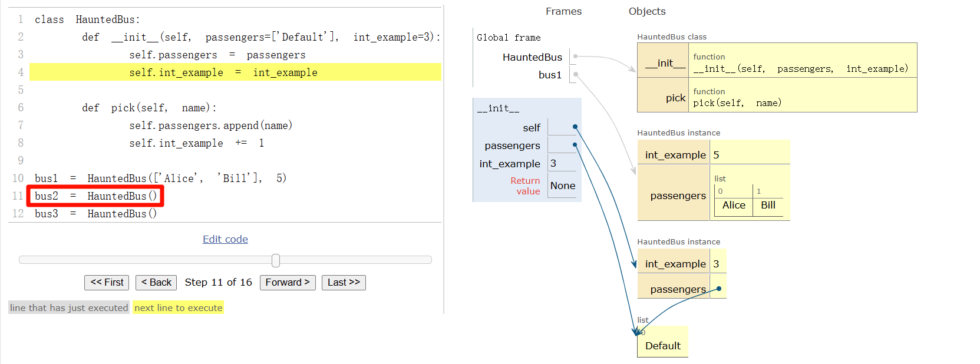This screenshot has width=980, height=364.
Task: Open the 'Edit code' link
Action: (x=225, y=239)
